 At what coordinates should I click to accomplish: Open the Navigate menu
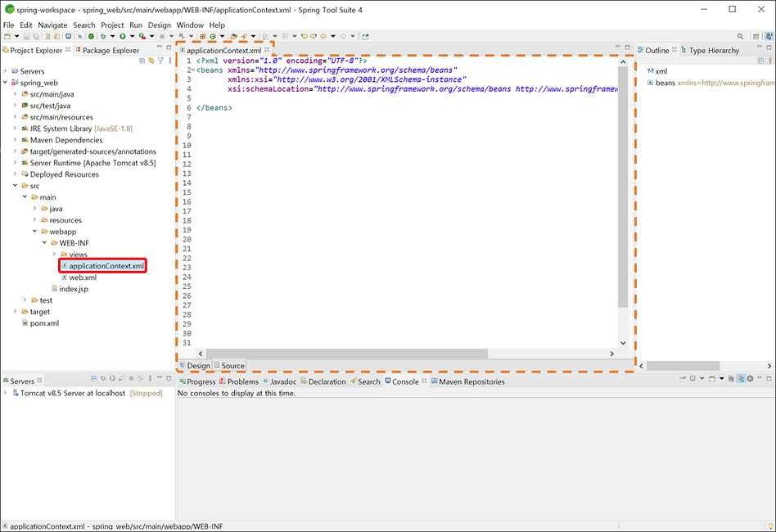(x=52, y=25)
